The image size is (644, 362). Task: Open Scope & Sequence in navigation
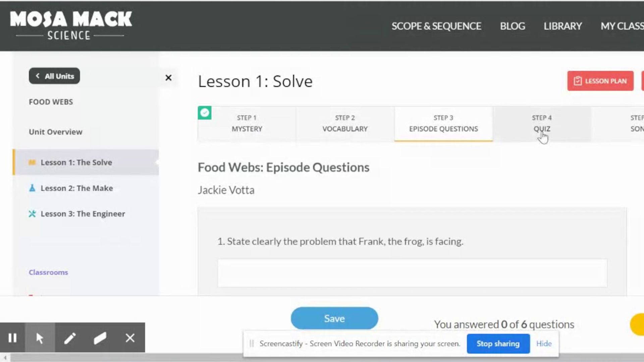[x=436, y=26]
